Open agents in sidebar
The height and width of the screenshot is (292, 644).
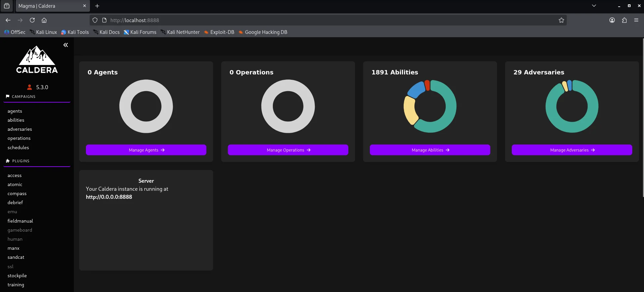[15, 111]
